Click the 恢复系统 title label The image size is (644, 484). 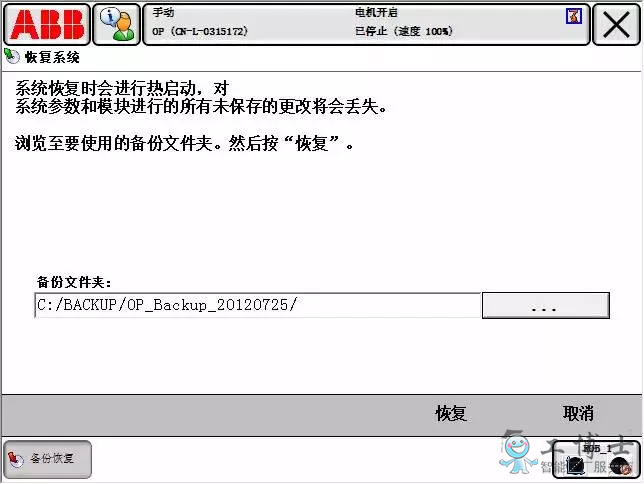pos(52,57)
